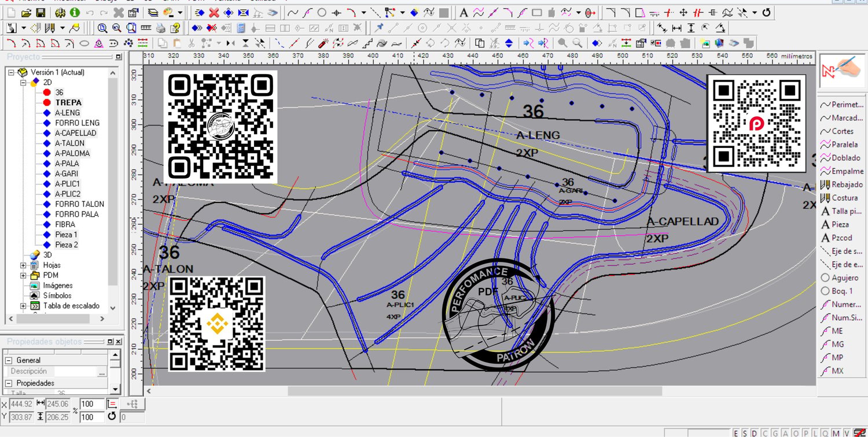Image resolution: width=868 pixels, height=437 pixels.
Task: Select the TREPA tree item
Action: [x=68, y=102]
